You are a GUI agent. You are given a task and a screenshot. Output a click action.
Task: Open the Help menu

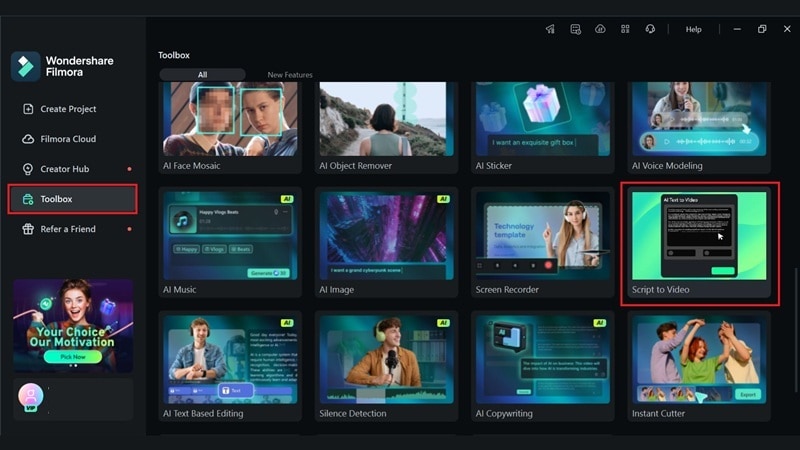coord(693,29)
